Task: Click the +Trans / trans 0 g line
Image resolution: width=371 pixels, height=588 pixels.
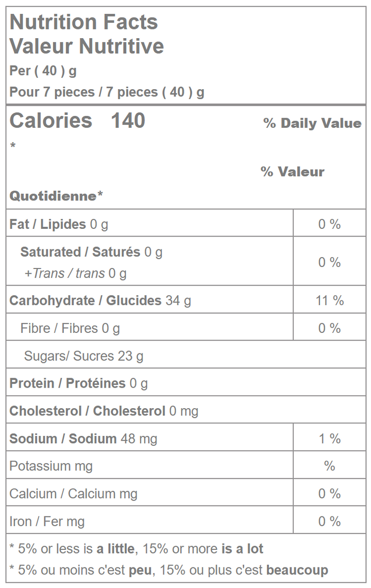Action: [x=75, y=273]
